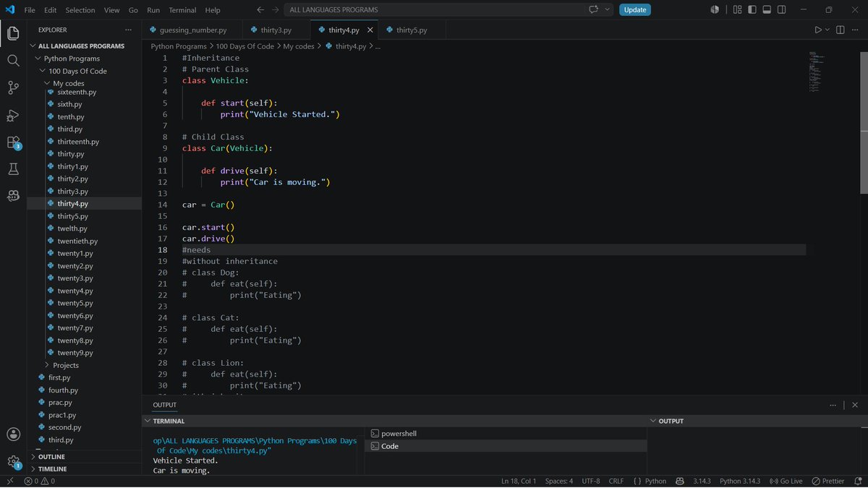
Task: Click Run Python File play icon
Action: (818, 30)
